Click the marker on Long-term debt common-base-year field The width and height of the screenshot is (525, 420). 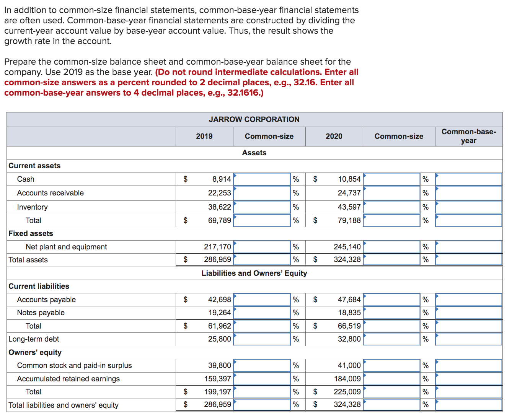pyautogui.click(x=437, y=335)
